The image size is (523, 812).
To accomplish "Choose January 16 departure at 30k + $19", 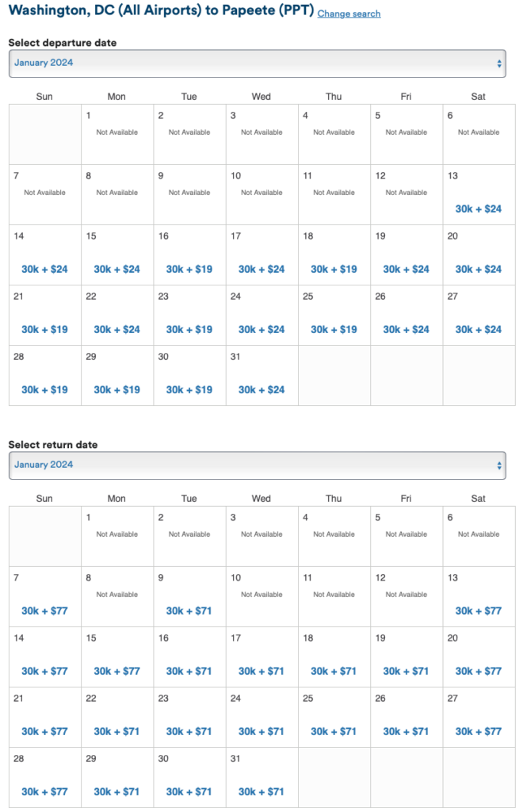I will [x=189, y=270].
